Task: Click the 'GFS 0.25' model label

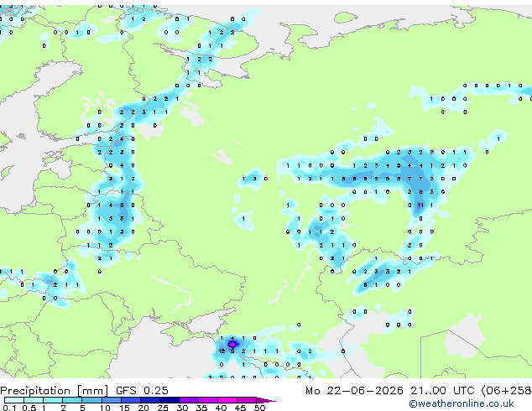Action: pos(142,391)
